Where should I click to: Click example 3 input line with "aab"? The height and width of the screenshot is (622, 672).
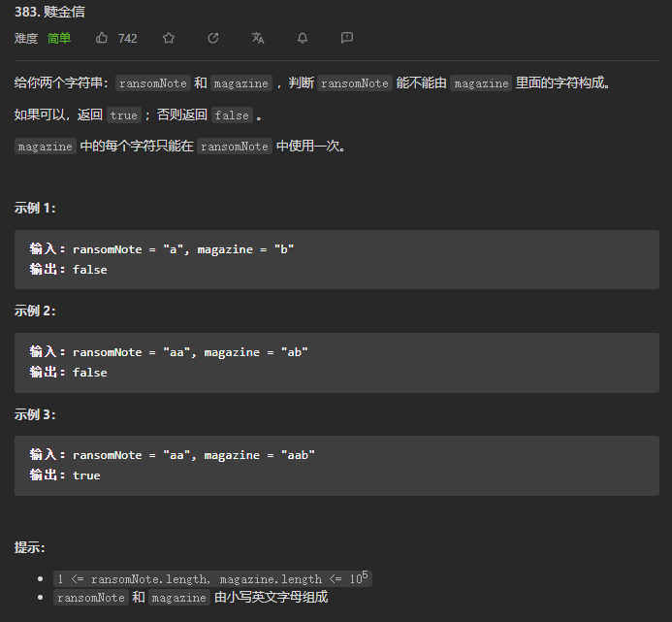coord(172,455)
